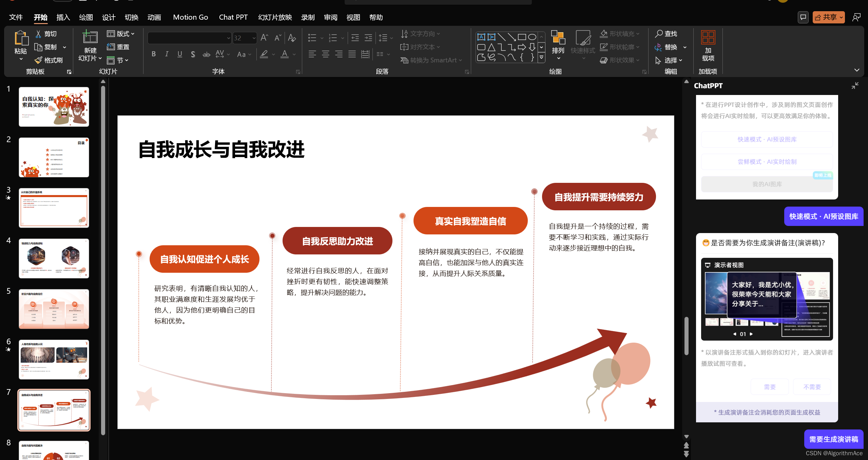Open the Motion Go tab

pos(190,17)
